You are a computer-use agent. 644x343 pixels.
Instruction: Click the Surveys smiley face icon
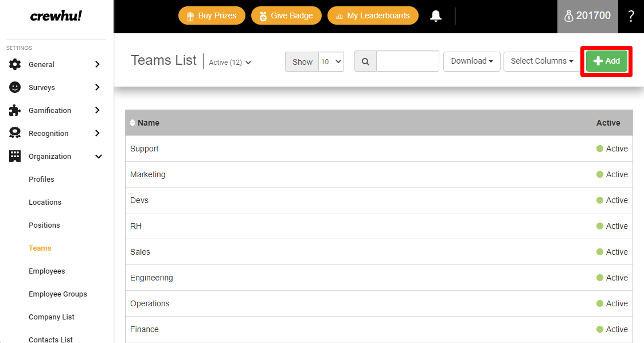click(15, 87)
